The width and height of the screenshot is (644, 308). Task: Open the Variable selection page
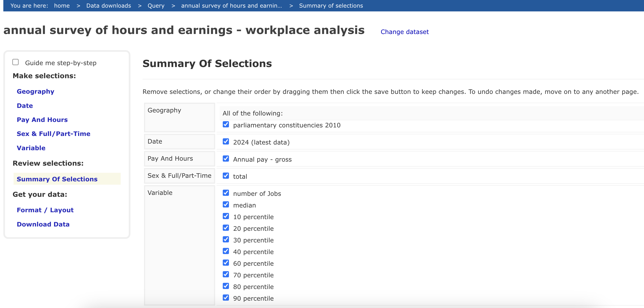click(x=31, y=148)
